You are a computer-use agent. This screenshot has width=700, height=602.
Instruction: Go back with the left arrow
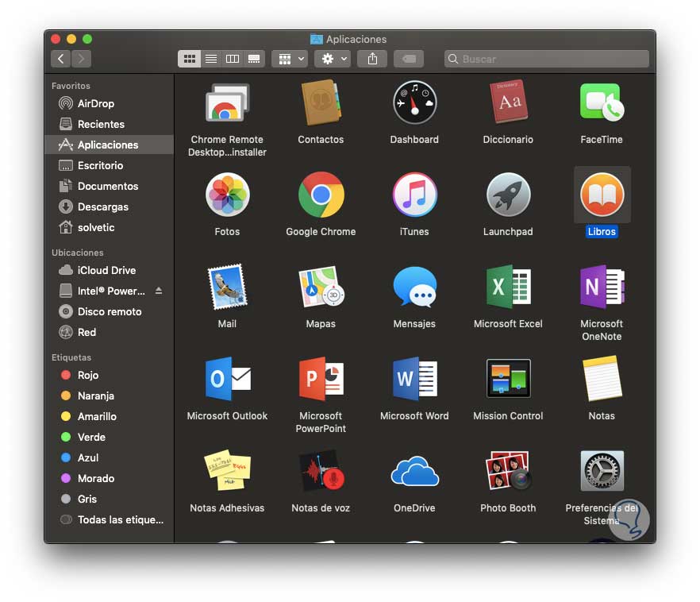(60, 59)
